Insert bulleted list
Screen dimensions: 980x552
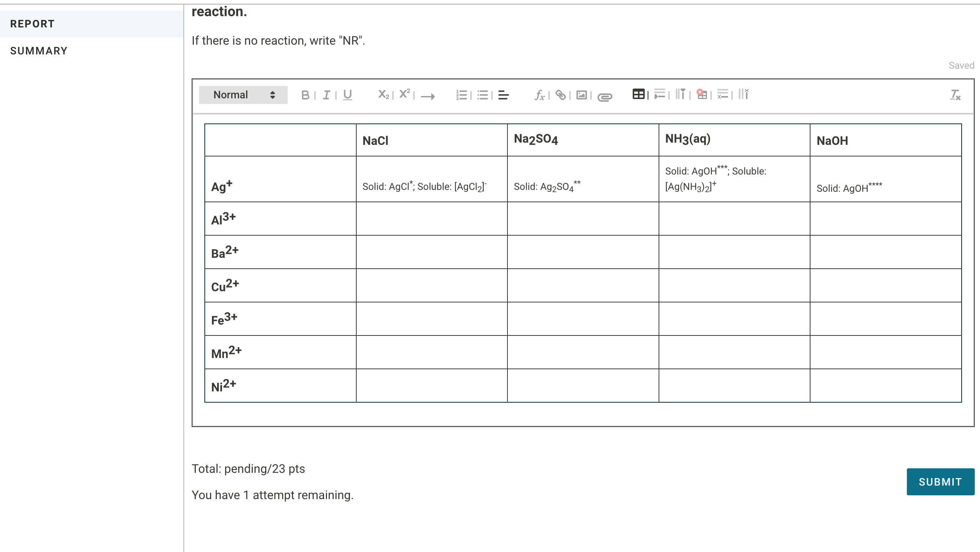coord(482,95)
